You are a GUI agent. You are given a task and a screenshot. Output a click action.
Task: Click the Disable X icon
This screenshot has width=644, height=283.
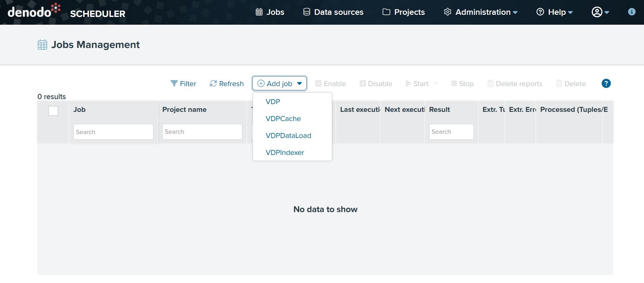[x=362, y=83]
